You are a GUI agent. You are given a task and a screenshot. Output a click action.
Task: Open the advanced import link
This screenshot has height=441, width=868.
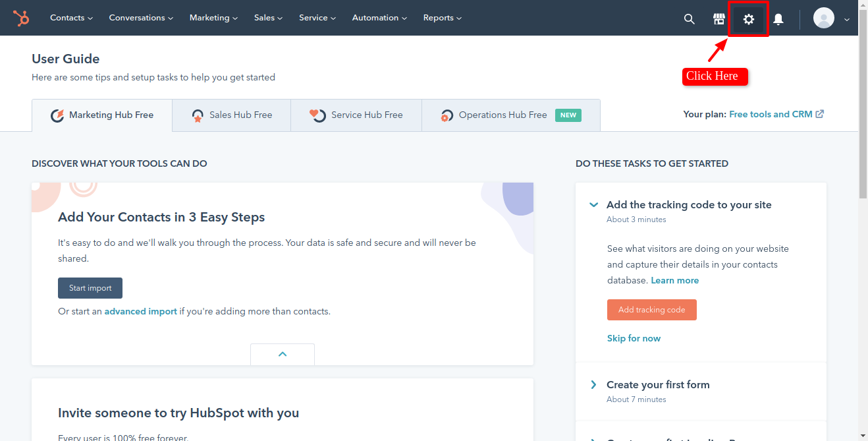141,311
